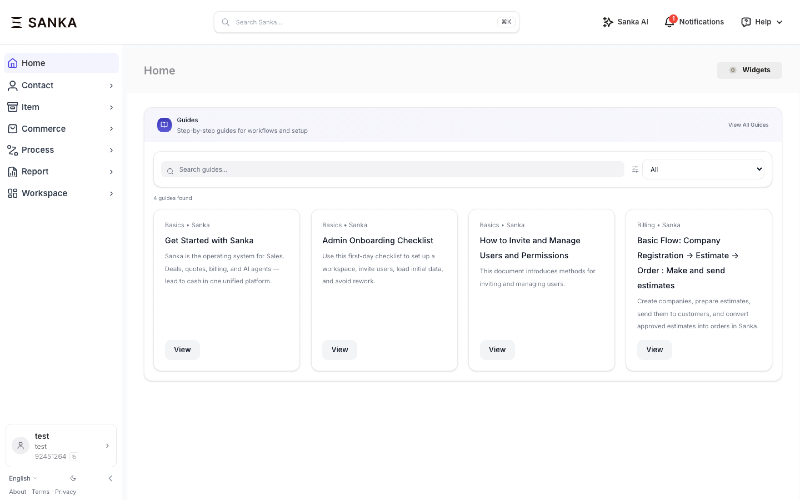The image size is (800, 500).
Task: Focus the Search guides input
Action: [392, 169]
